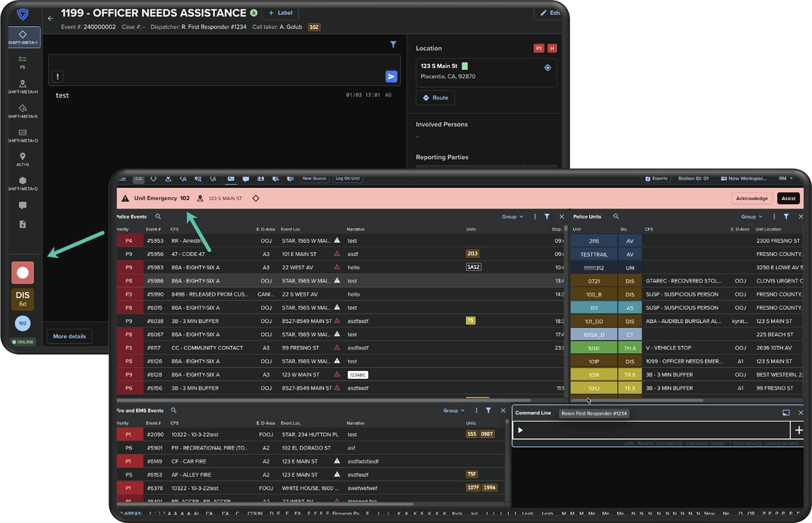Viewport: 812px width, 523px height.
Task: Toggle the filter funnel on the Police Units panel
Action: tap(786, 216)
